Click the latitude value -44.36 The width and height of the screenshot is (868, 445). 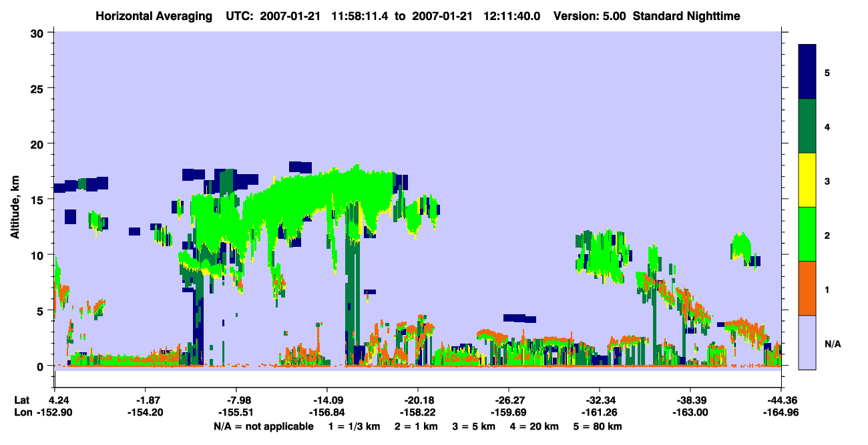pos(781,400)
